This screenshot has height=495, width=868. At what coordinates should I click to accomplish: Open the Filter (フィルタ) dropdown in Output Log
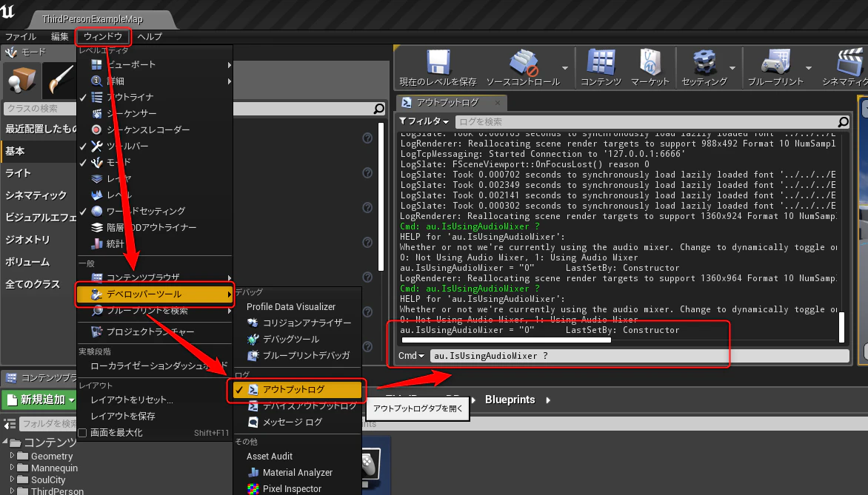point(424,121)
